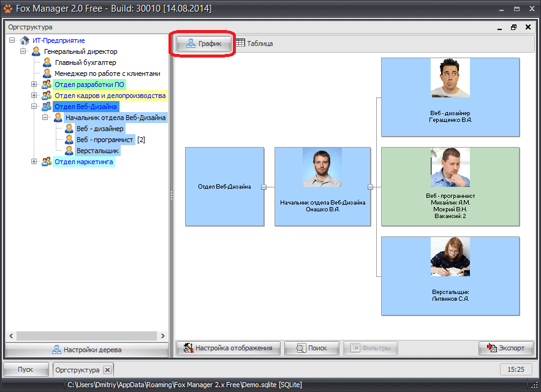Select Отдел маркетинга tree item
Screen dimensions: 541x392
pos(84,162)
